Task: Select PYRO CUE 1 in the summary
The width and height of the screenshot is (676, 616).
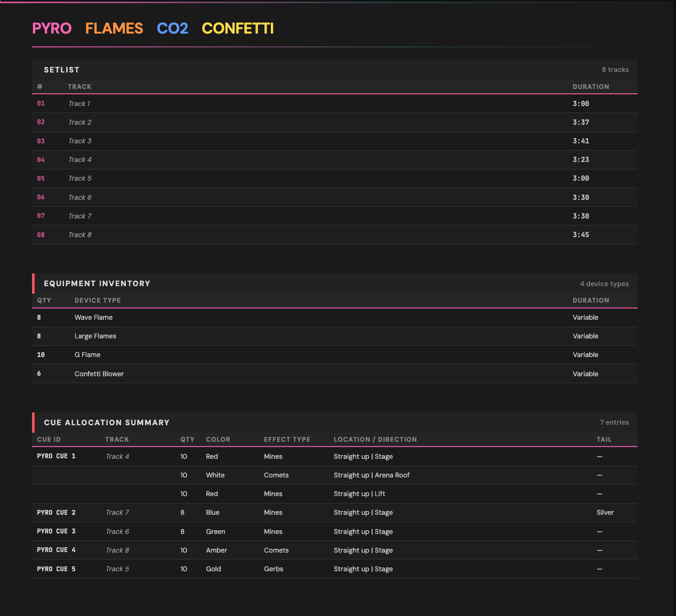Action: click(x=55, y=456)
